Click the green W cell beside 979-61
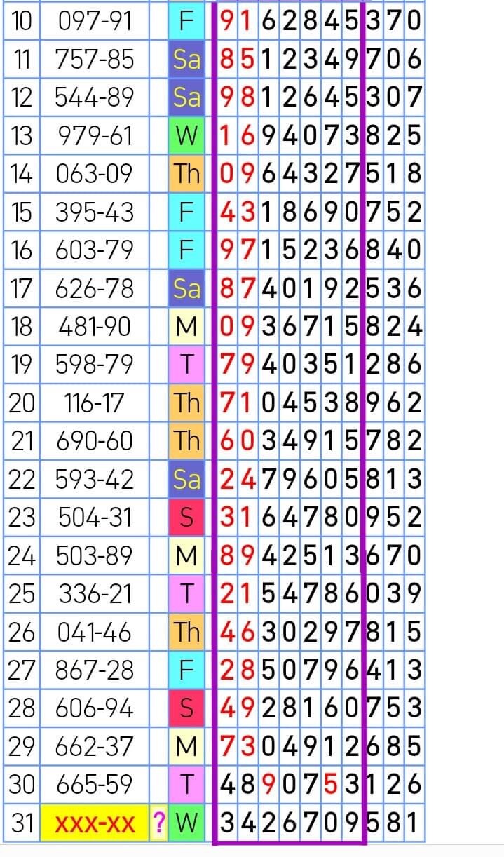This screenshot has height=857, width=504. (x=186, y=135)
